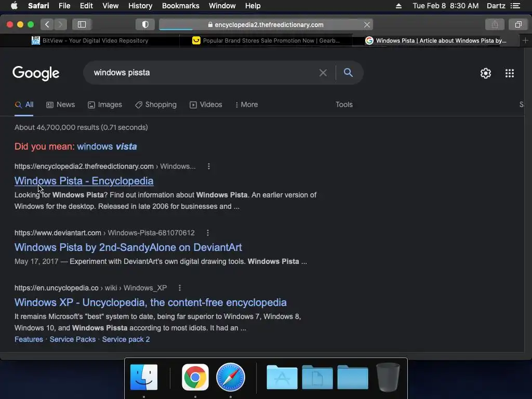
Task: Switch to News results
Action: (60, 104)
